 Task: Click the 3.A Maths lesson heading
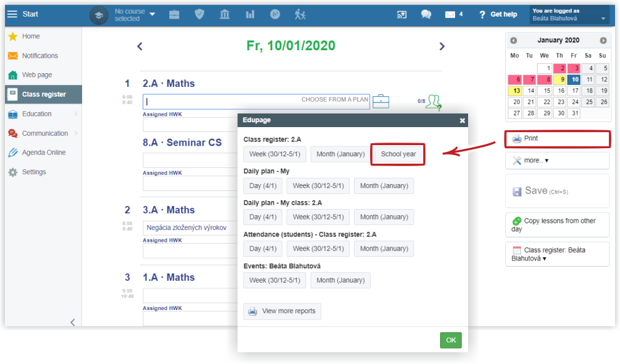point(169,210)
